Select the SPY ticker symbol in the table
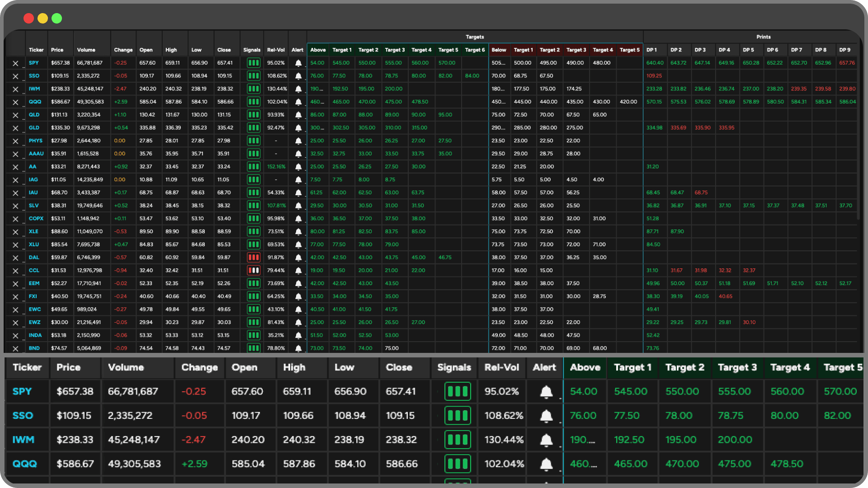Viewport: 868px width, 488px height. pos(34,63)
